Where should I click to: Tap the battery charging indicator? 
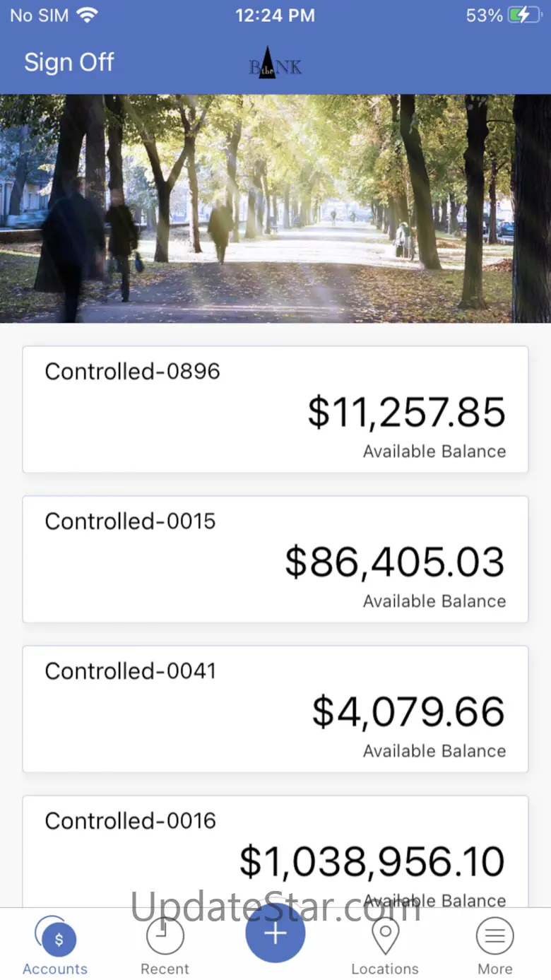coord(524,16)
